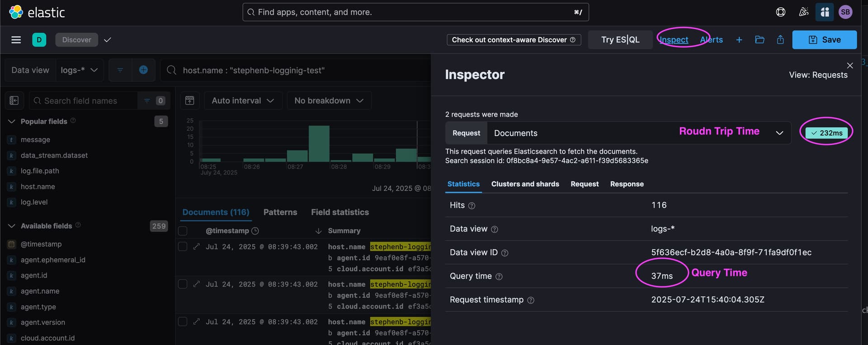Click the Save button
This screenshot has height=345, width=868.
(x=825, y=40)
